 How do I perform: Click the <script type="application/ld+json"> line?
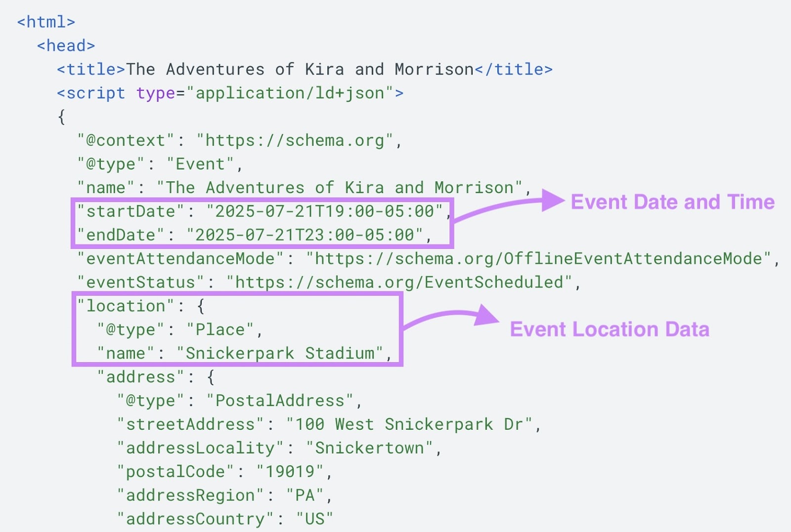[230, 93]
